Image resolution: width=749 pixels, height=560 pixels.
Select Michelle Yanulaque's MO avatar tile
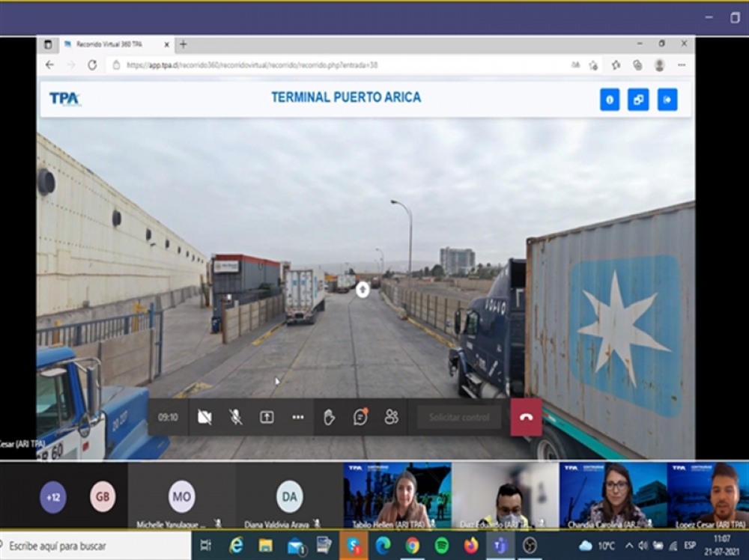[181, 496]
